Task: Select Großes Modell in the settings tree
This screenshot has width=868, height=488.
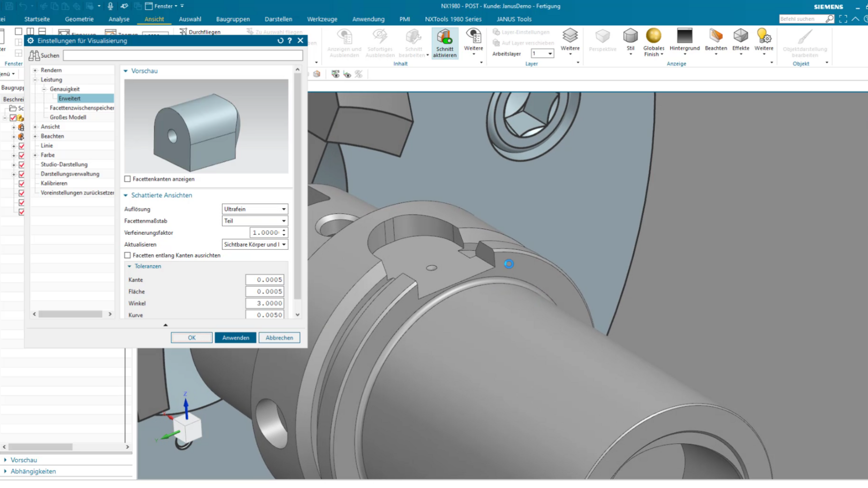Action: (68, 117)
